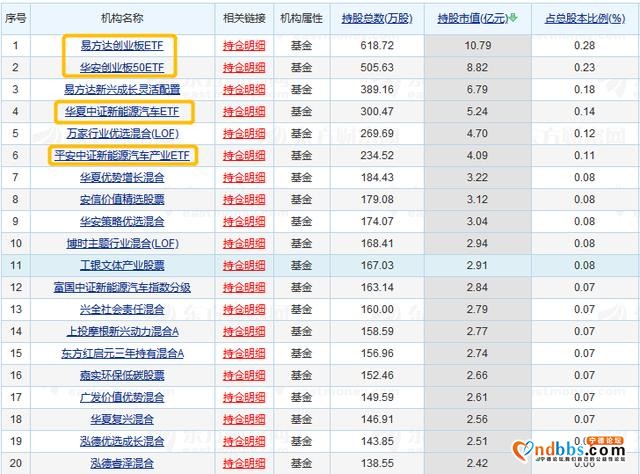Open fund 万家行业优选混合(LOF)
640x474 pixels.
(x=122, y=134)
